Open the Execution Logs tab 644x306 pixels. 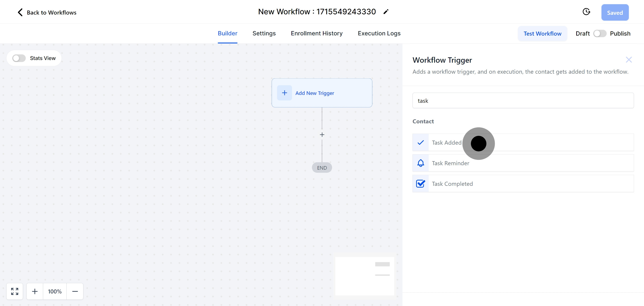coord(379,33)
